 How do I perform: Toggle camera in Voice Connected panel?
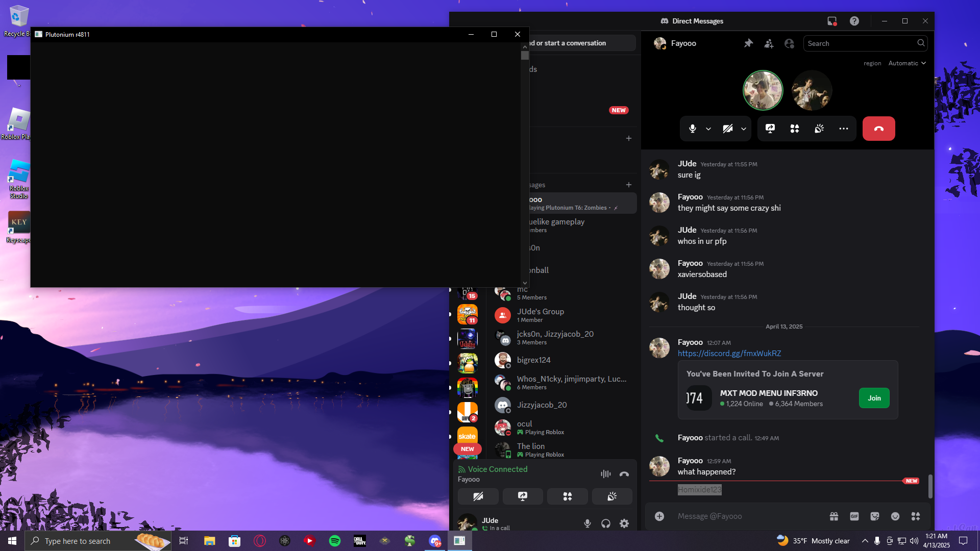(478, 496)
